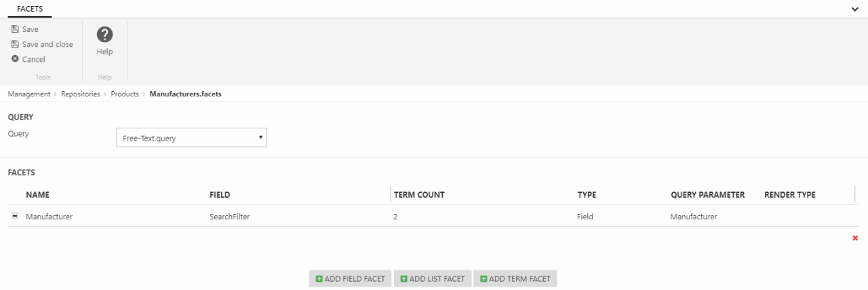868x290 pixels.
Task: Grab the drag handle beside the Manufacturer row
Action: coord(15,217)
